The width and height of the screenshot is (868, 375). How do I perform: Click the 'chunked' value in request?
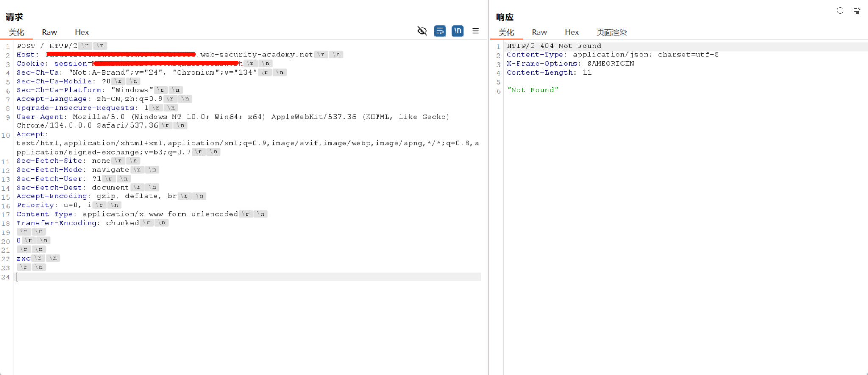point(122,222)
